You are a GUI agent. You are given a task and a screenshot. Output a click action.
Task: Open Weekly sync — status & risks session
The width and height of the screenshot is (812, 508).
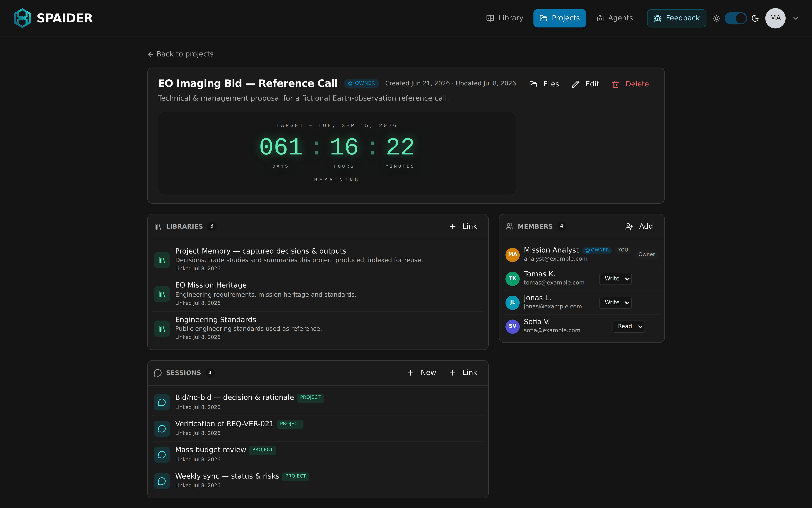click(x=227, y=476)
